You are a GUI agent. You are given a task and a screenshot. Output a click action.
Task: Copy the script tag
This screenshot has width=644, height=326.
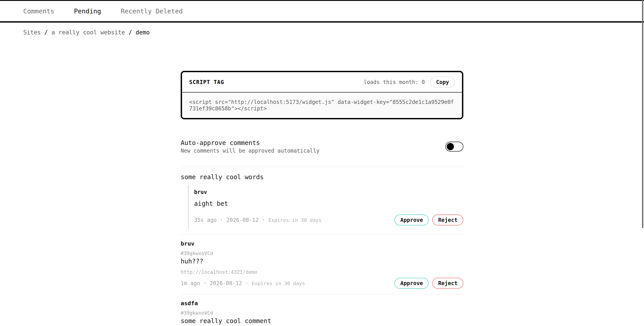(442, 82)
